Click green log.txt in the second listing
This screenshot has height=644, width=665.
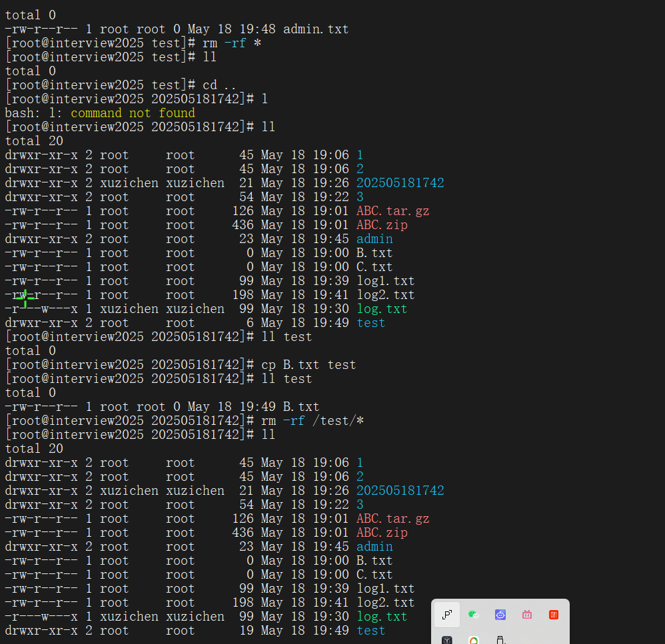click(382, 617)
